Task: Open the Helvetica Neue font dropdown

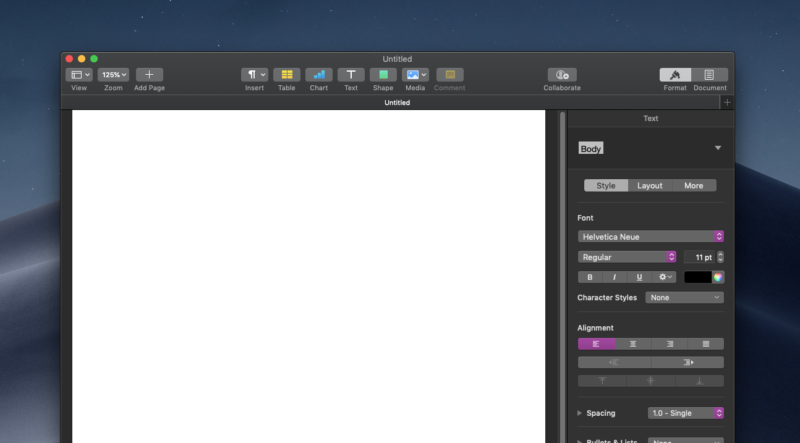Action: (x=651, y=236)
